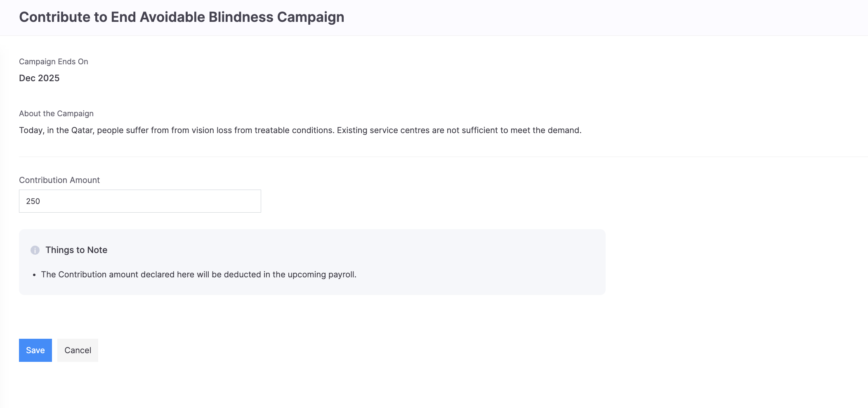
Task: Click the "Contribution Amount" field label
Action: pyautogui.click(x=59, y=180)
